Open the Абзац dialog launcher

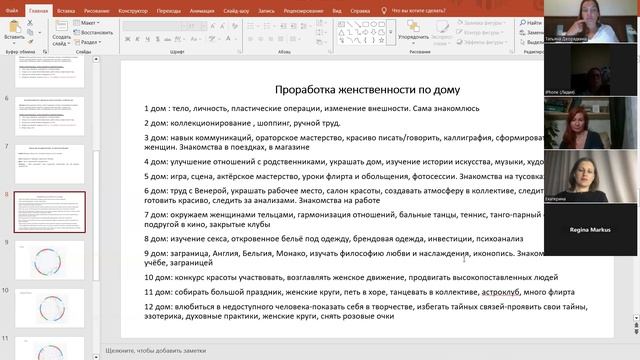tap(330, 52)
